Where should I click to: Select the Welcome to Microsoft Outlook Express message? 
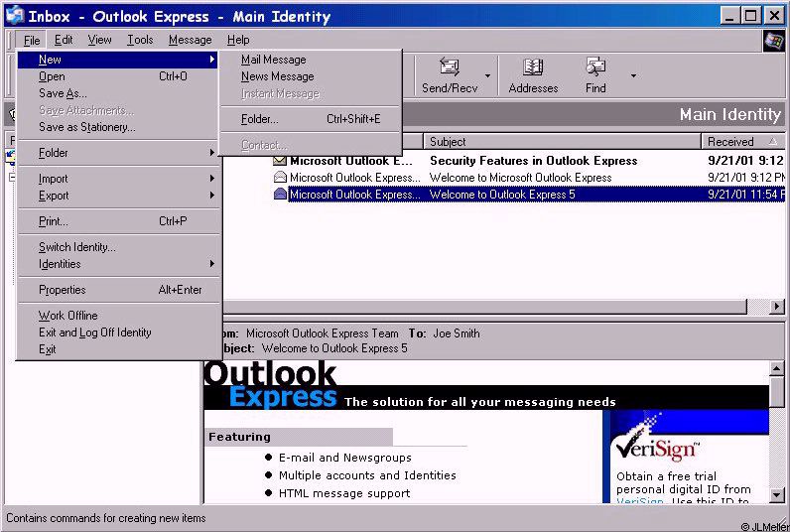click(520, 178)
